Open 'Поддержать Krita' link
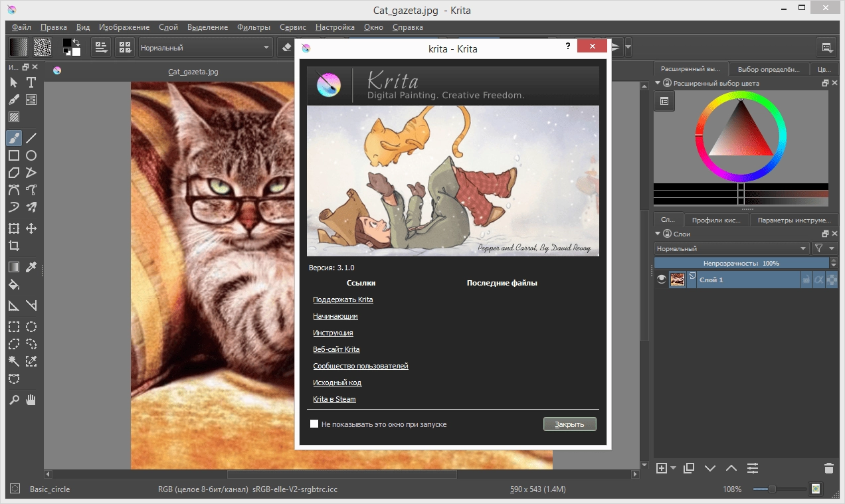845x504 pixels. click(x=343, y=299)
